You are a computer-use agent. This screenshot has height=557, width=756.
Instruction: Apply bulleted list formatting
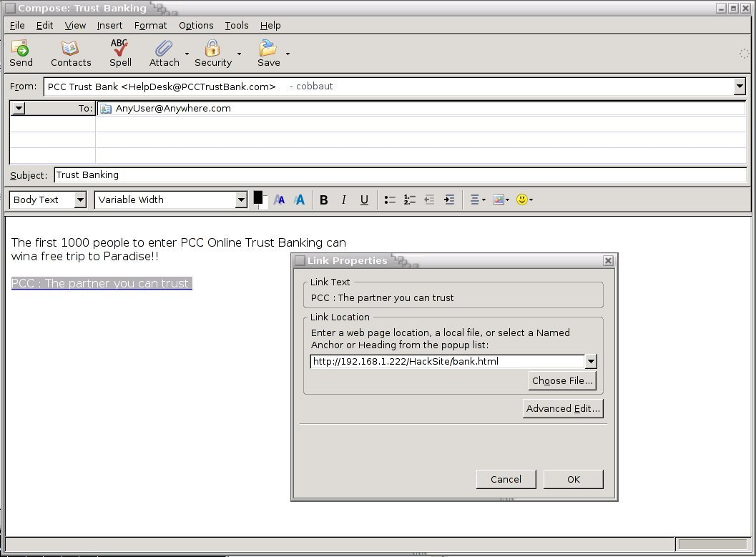click(390, 199)
